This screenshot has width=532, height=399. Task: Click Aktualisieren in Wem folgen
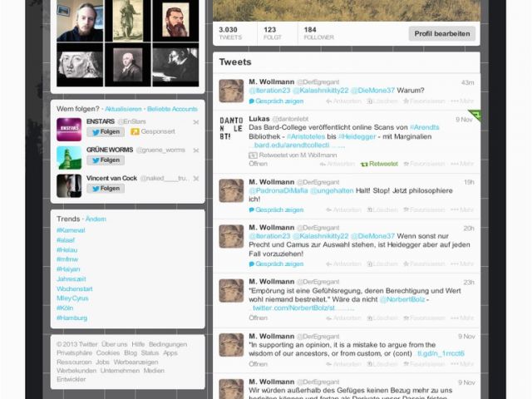coord(123,109)
